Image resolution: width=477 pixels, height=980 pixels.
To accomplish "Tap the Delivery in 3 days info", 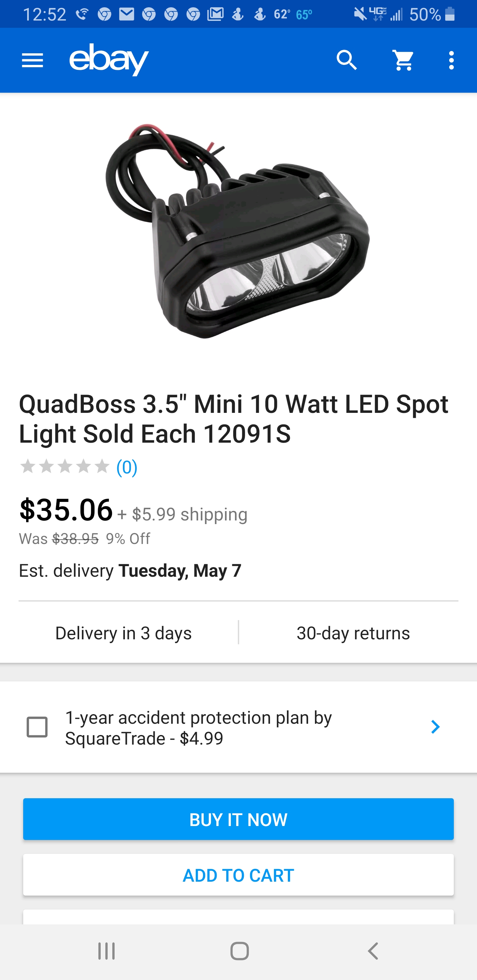I will coord(123,633).
